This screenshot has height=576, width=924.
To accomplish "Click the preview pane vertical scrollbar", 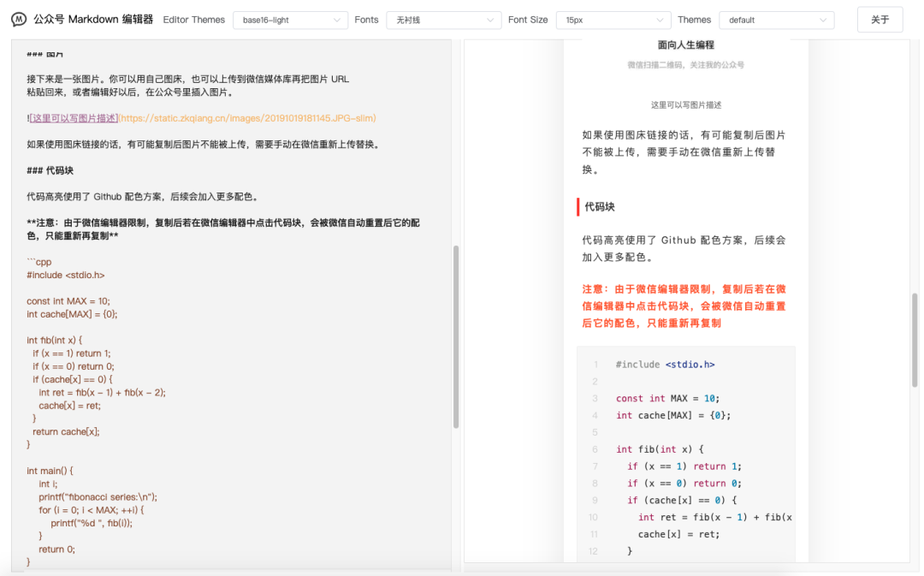I will 915,340.
